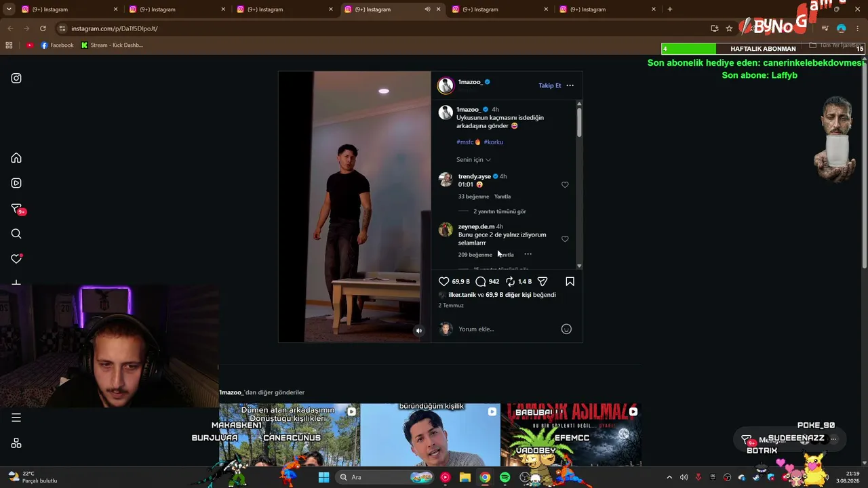
Task: Like the 1mazoo_ post
Action: pyautogui.click(x=443, y=281)
